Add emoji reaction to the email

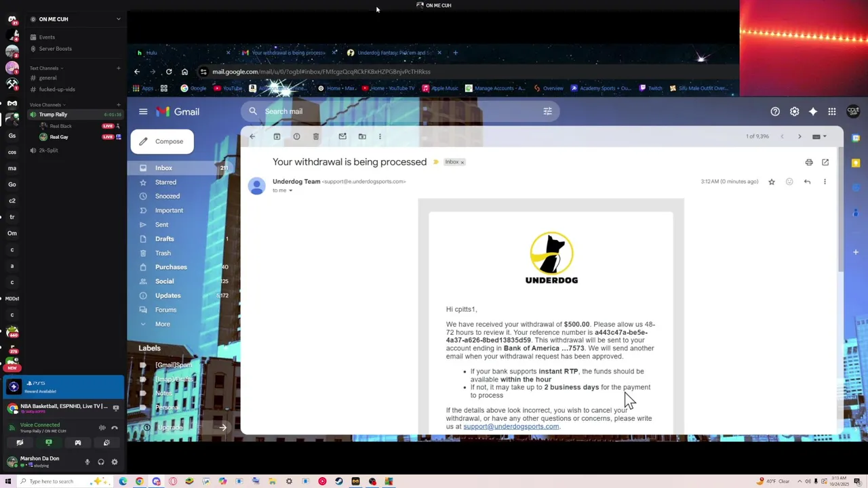[789, 182]
